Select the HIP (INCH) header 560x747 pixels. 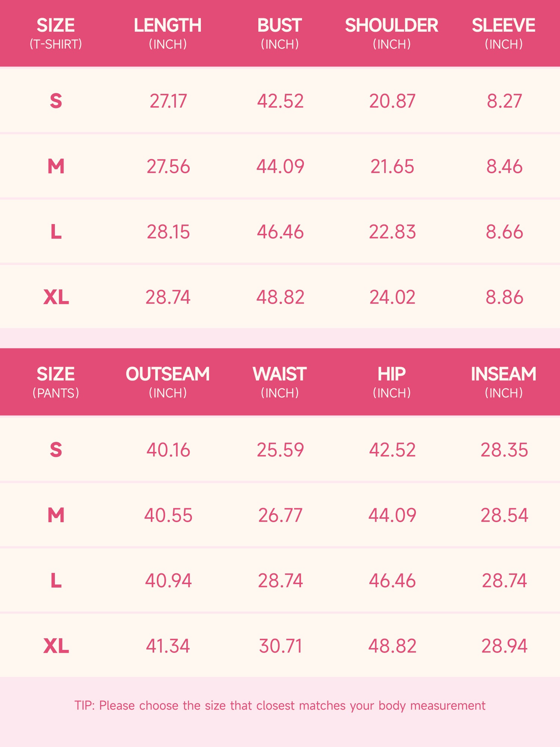(392, 382)
